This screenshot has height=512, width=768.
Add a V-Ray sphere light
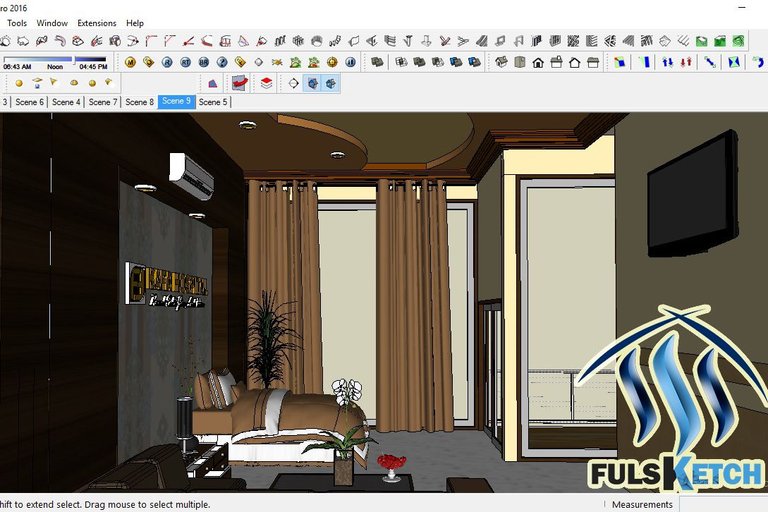click(x=92, y=83)
